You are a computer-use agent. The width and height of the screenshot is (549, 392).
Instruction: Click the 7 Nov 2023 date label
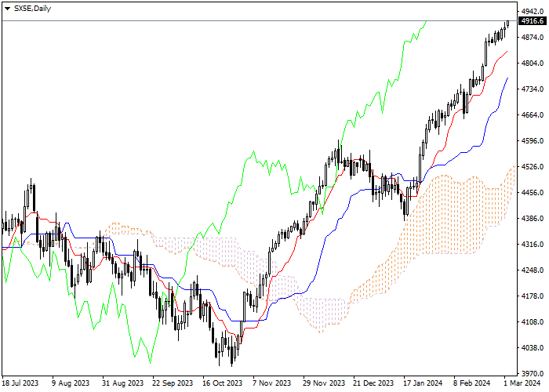click(x=271, y=383)
